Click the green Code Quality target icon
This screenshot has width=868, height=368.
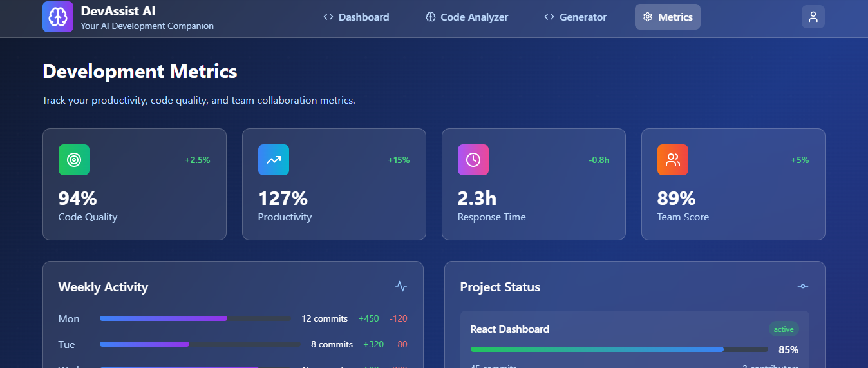74,160
